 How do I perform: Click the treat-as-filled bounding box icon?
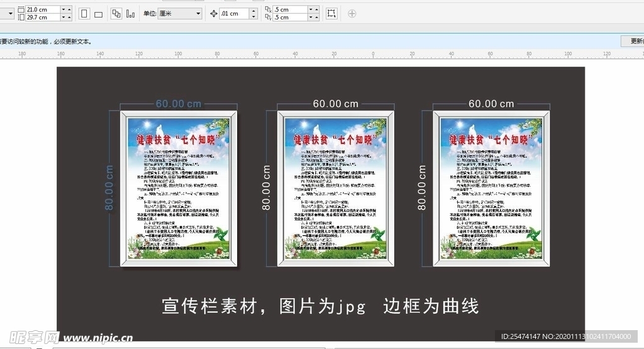331,13
